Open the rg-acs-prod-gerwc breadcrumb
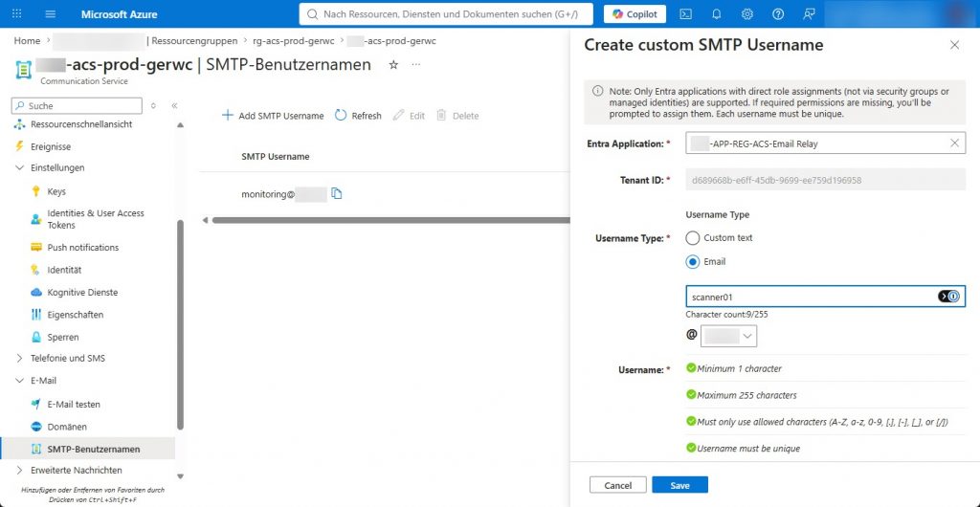980x507 pixels. tap(294, 40)
